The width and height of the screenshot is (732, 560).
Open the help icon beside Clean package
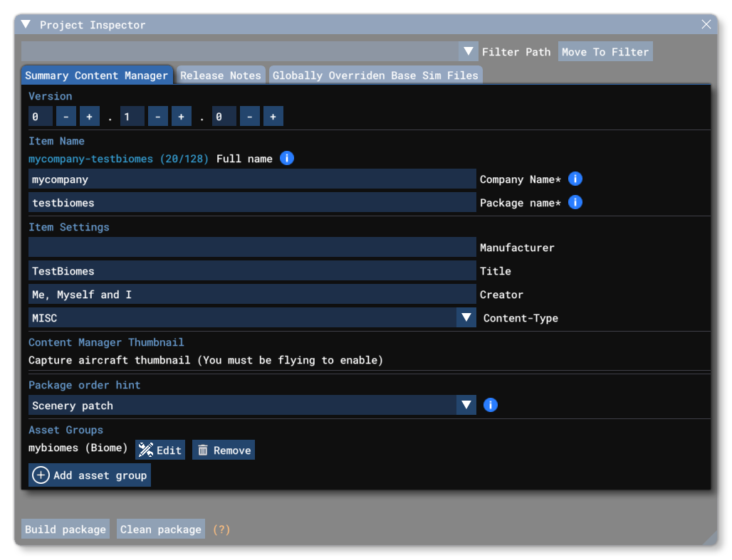pyautogui.click(x=221, y=529)
